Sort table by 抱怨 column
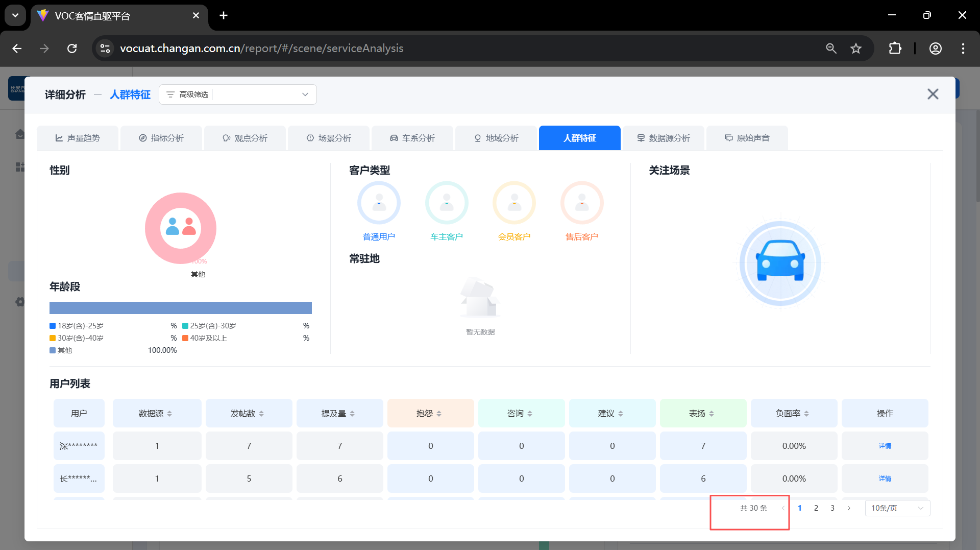Screen dimensions: 980x550 click(x=430, y=414)
